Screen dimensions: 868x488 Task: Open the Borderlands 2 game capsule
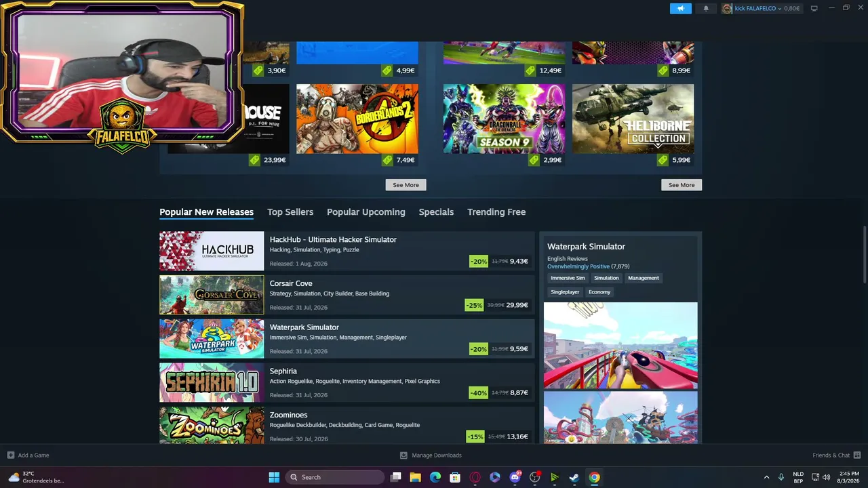coord(357,119)
